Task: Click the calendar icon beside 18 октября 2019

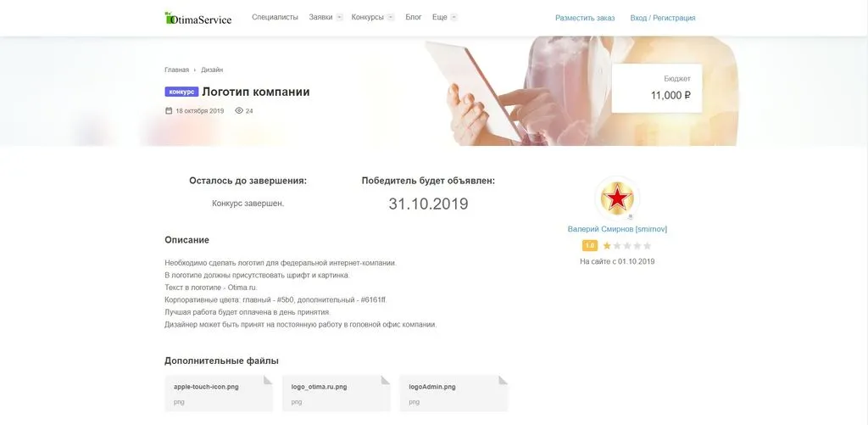Action: pyautogui.click(x=169, y=111)
